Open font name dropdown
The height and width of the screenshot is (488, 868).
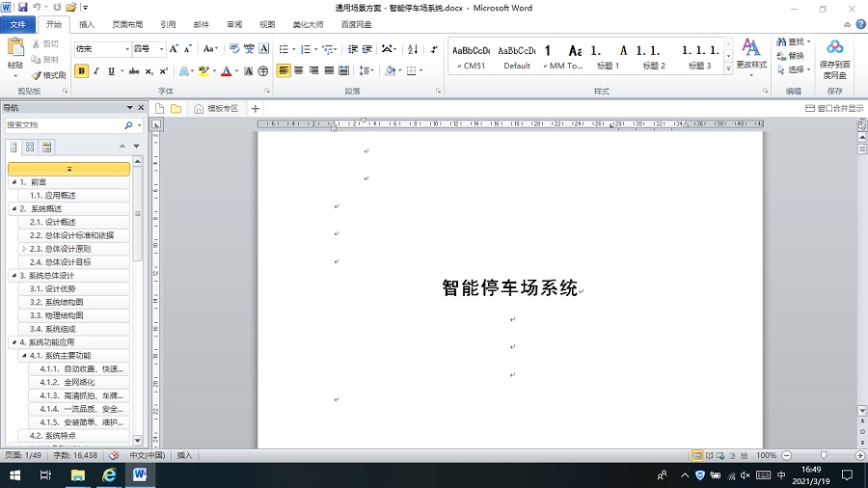(x=127, y=49)
